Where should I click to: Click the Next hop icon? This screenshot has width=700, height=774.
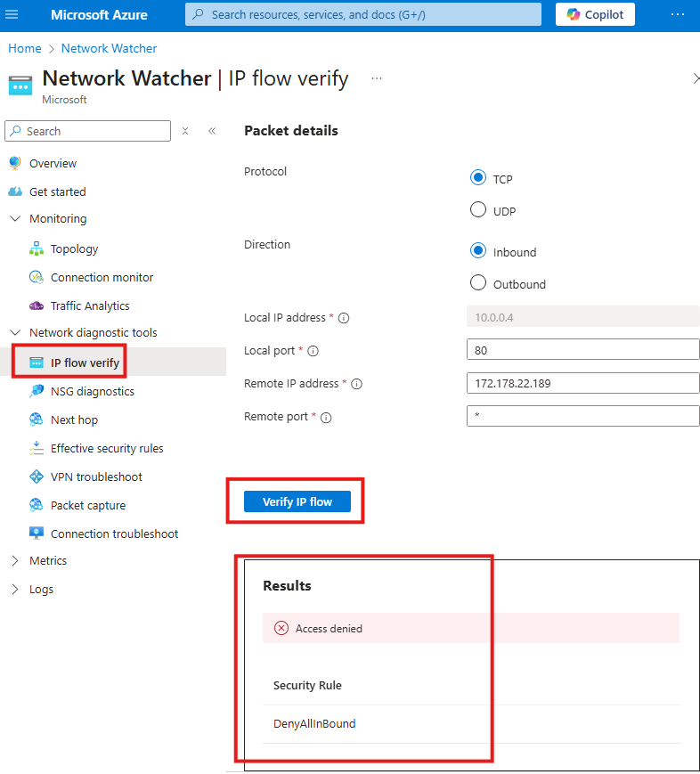(36, 420)
